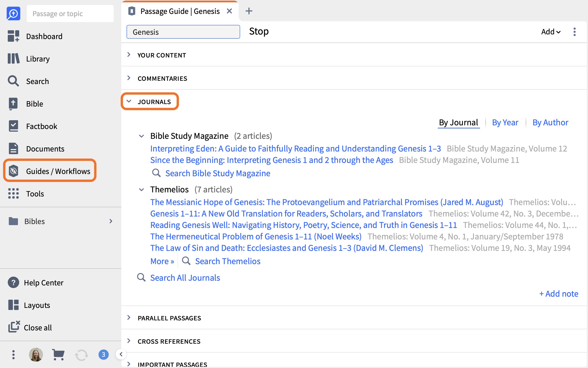Click the Passage Guide tab icon
The width and height of the screenshot is (588, 368).
click(132, 11)
